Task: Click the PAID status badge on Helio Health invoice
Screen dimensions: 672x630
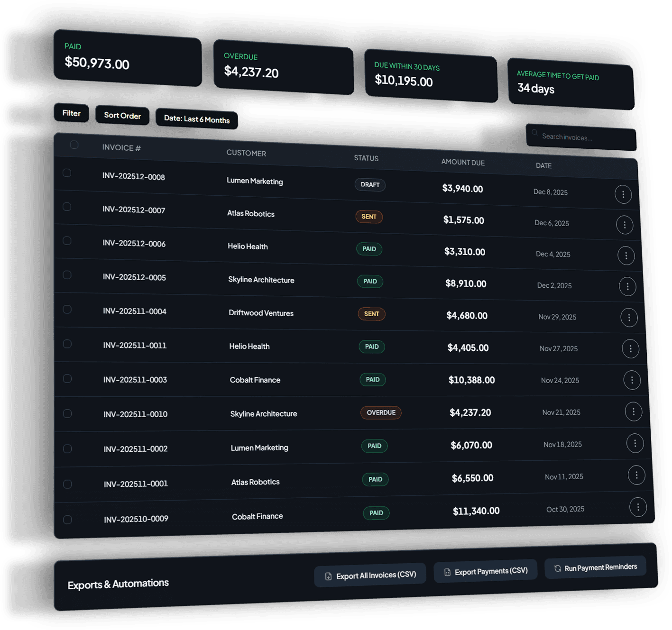Action: 369,249
